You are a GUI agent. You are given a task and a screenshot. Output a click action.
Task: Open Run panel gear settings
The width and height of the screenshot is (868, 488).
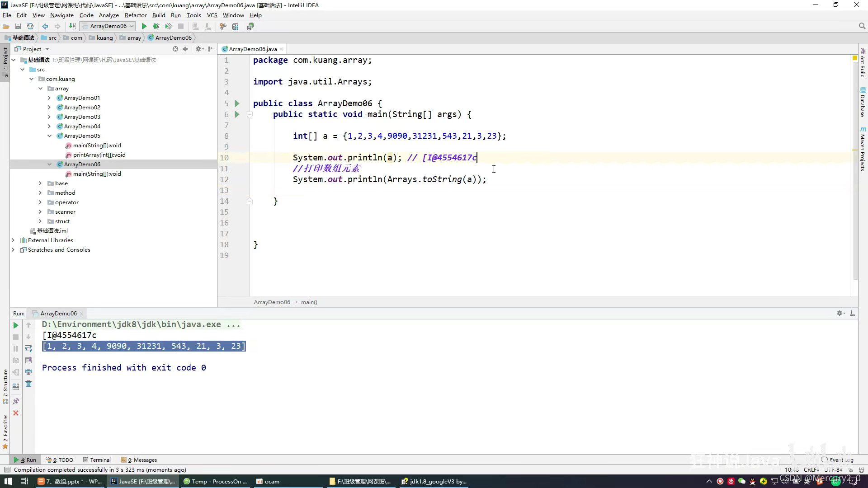(x=840, y=313)
